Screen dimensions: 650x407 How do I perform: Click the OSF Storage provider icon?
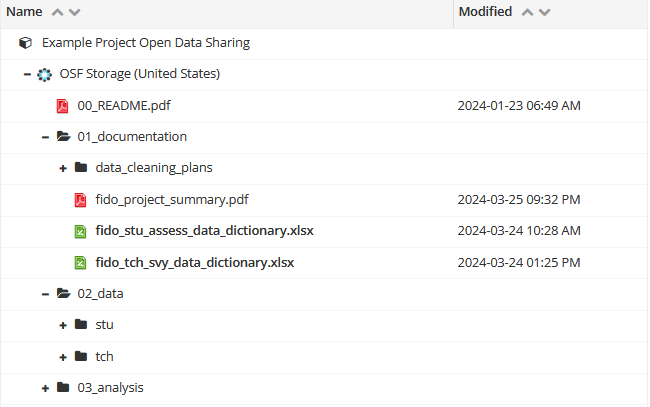click(x=44, y=75)
